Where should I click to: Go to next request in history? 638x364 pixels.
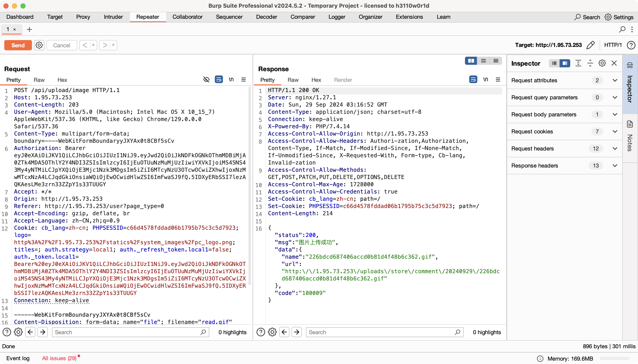point(105,45)
